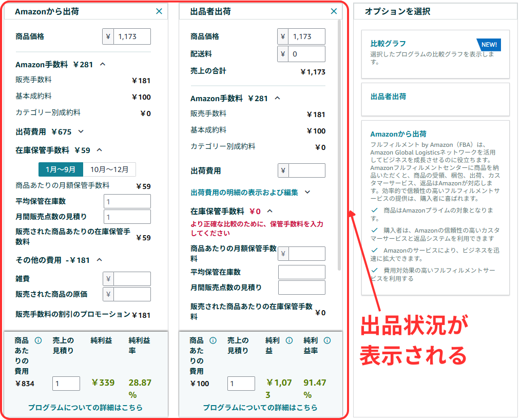
Task: Click 平均保管在庫数 input in 出品者出荷 panel
Action: pos(302,272)
